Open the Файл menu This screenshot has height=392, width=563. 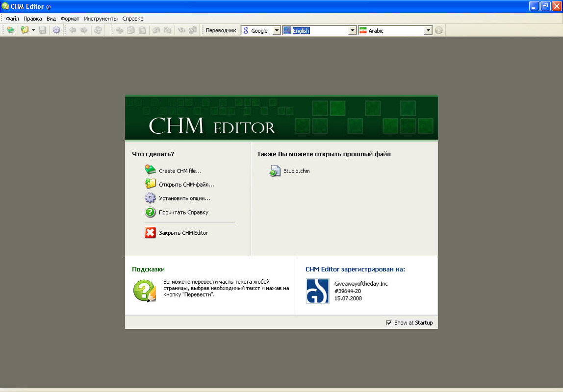click(x=13, y=19)
